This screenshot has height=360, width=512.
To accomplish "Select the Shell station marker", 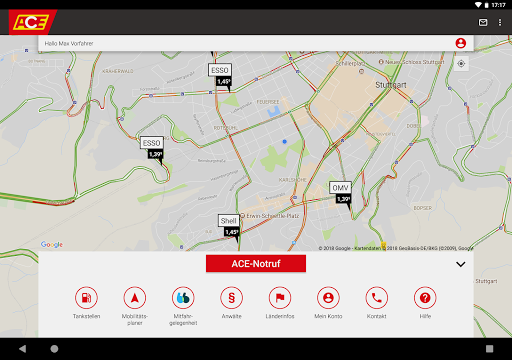I will (229, 226).
